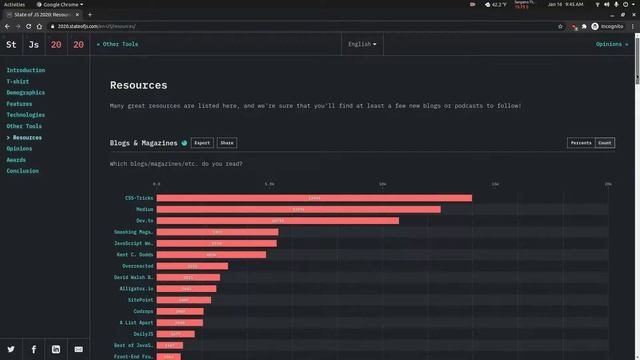640x360 pixels.
Task: Click the Export button
Action: (x=202, y=143)
